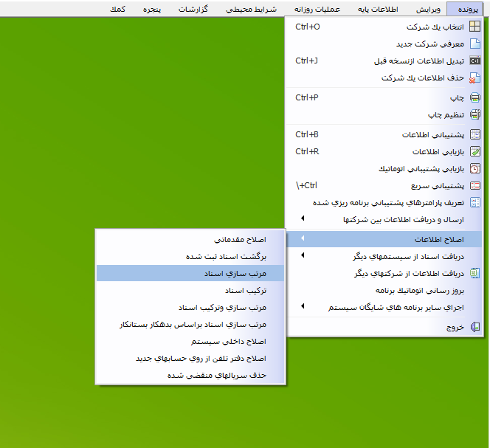
Task: Open the گزارشات menu
Action: click(193, 9)
